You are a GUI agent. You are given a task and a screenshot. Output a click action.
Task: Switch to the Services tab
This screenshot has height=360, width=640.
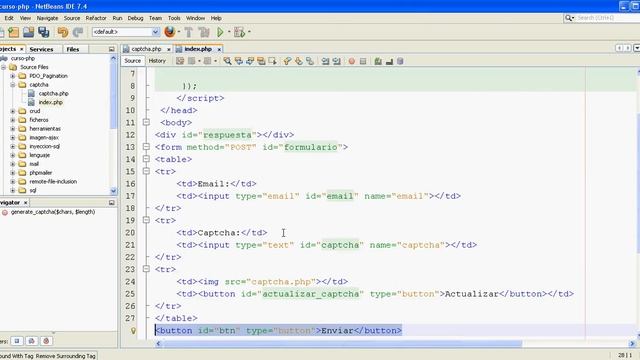[41, 49]
